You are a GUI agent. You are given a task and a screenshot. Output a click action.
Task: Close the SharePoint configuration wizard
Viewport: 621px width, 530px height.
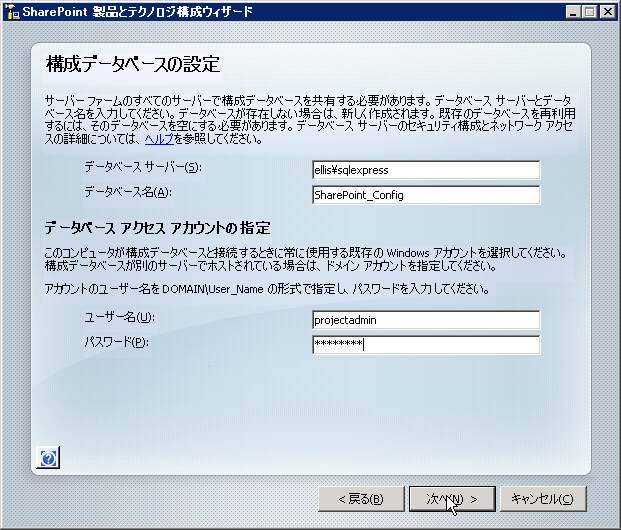tap(607, 12)
